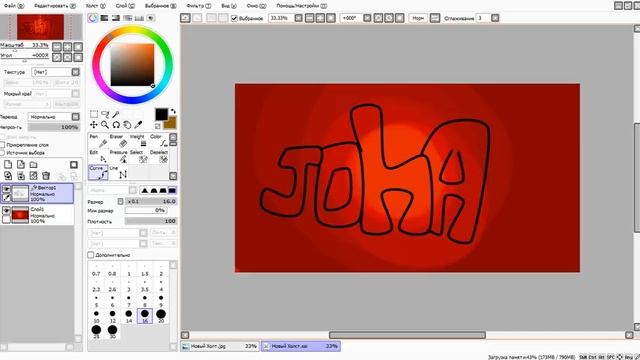
Task: Open the Переход blend mode dropdown
Action: [x=76, y=117]
